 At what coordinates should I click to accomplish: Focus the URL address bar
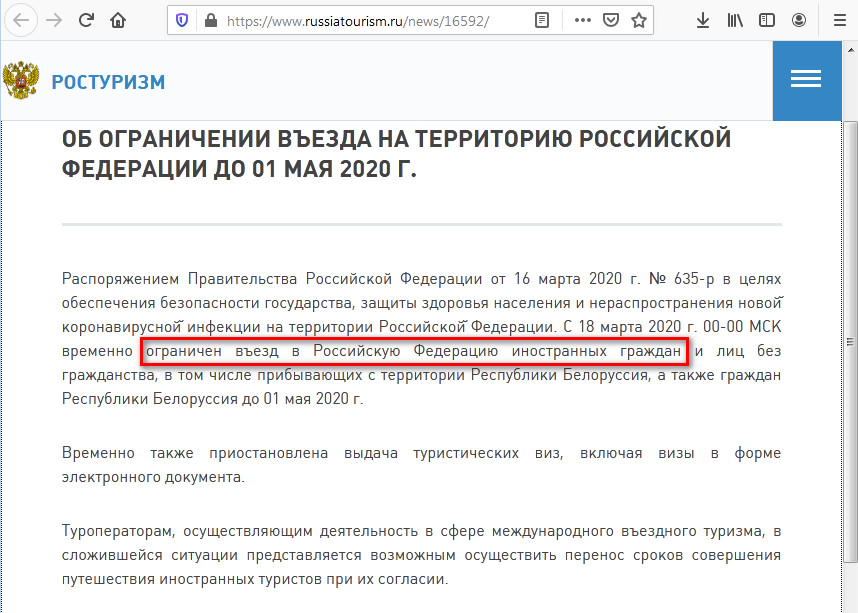point(358,21)
